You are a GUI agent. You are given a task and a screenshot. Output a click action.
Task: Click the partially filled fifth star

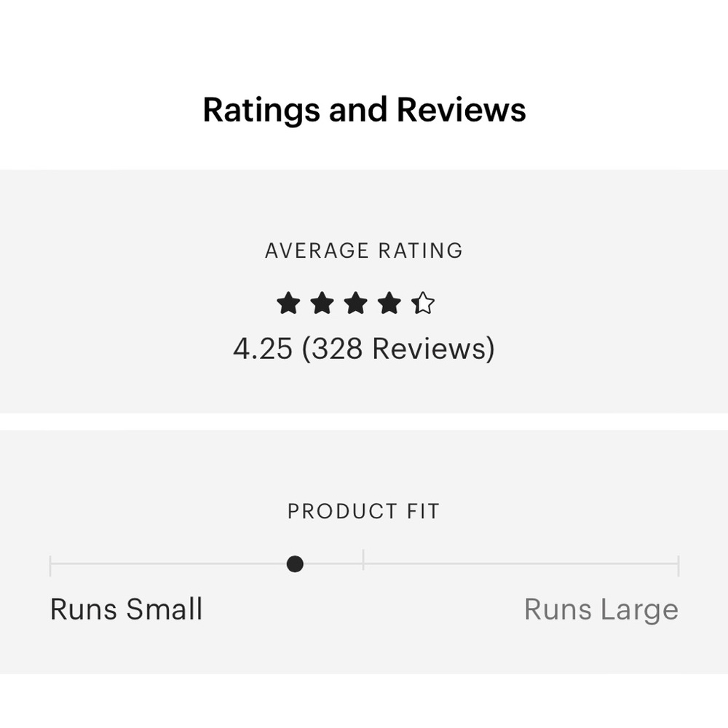pyautogui.click(x=423, y=304)
